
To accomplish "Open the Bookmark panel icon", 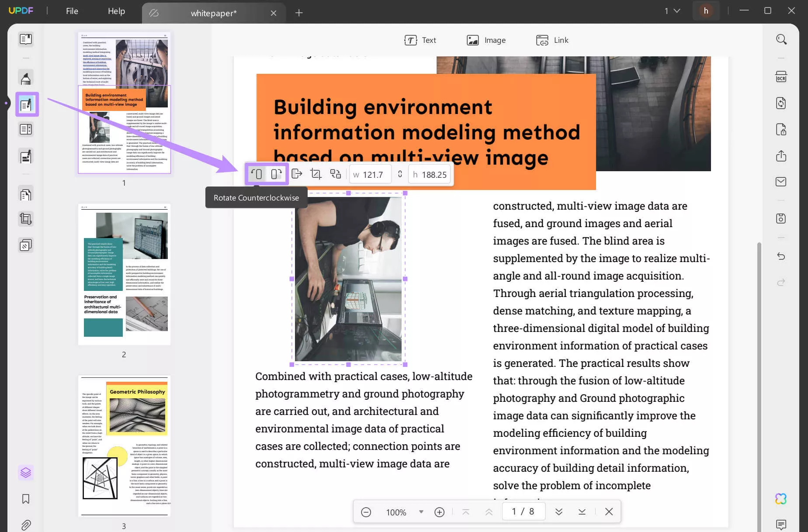I will coord(26,499).
